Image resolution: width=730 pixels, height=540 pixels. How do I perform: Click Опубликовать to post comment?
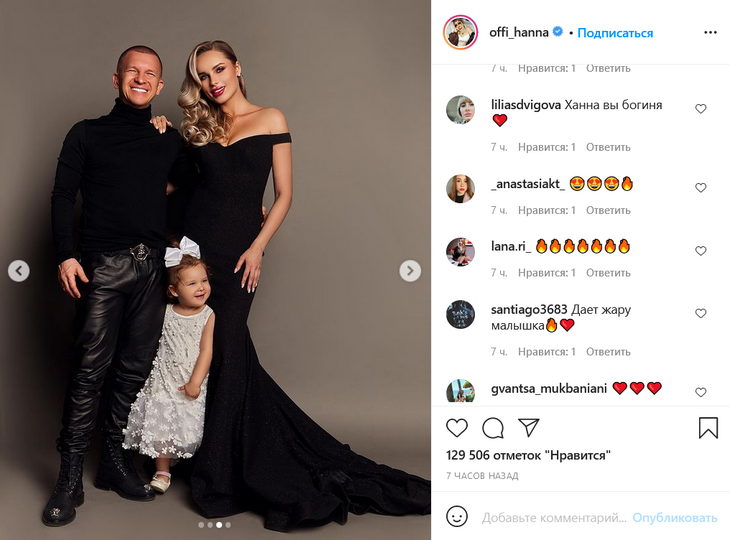click(675, 518)
